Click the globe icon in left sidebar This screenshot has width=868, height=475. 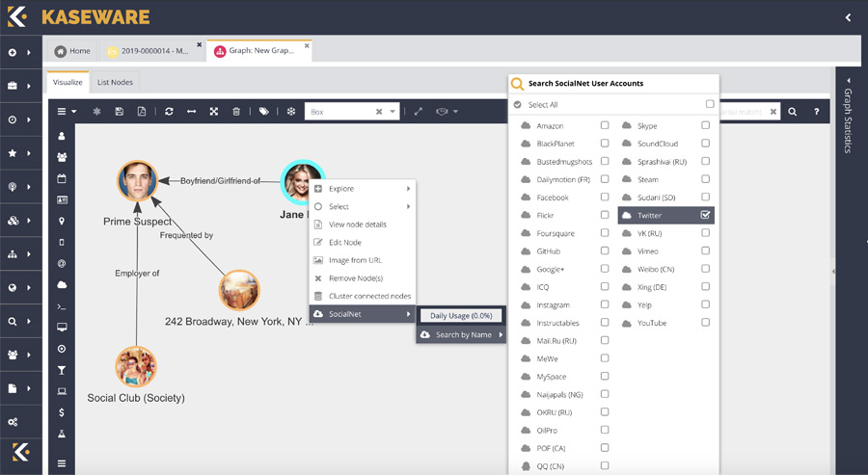[13, 287]
